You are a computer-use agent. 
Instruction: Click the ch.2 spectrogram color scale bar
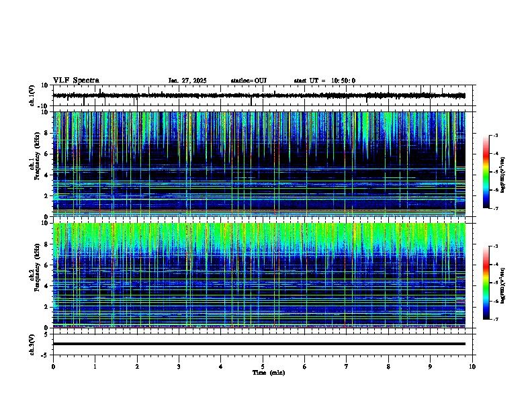(486, 283)
